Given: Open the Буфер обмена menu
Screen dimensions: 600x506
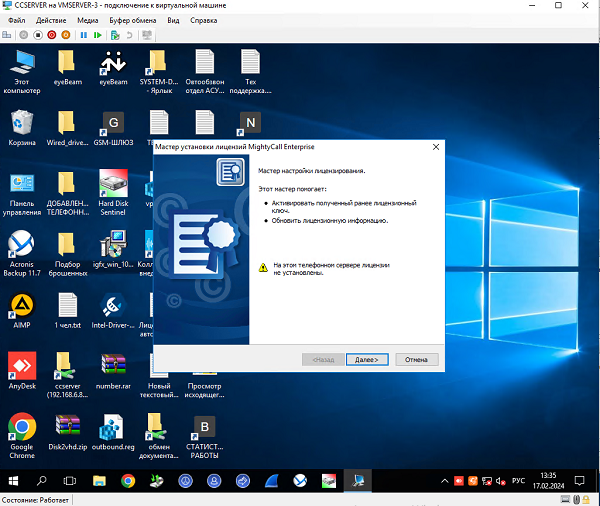Looking at the screenshot, I should (x=132, y=20).
